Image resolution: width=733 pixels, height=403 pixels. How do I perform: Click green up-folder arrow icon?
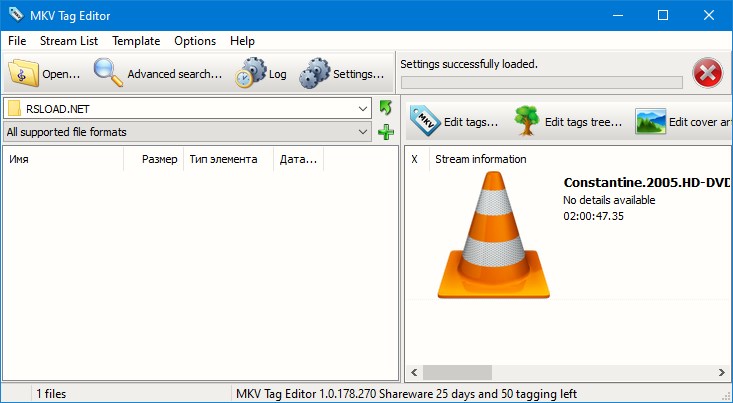coord(386,108)
